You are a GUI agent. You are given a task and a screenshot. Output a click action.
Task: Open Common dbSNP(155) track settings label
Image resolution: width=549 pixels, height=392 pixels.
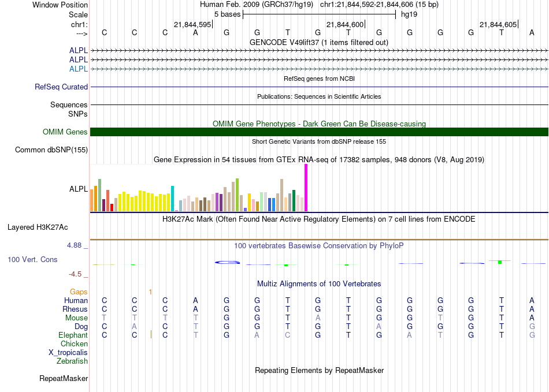[51, 150]
